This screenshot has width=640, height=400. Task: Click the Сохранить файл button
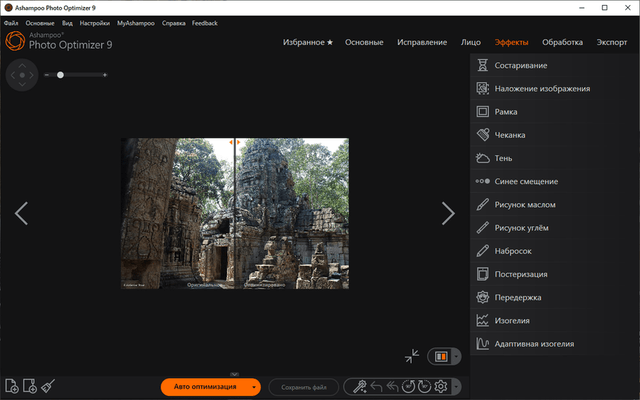[x=304, y=387]
